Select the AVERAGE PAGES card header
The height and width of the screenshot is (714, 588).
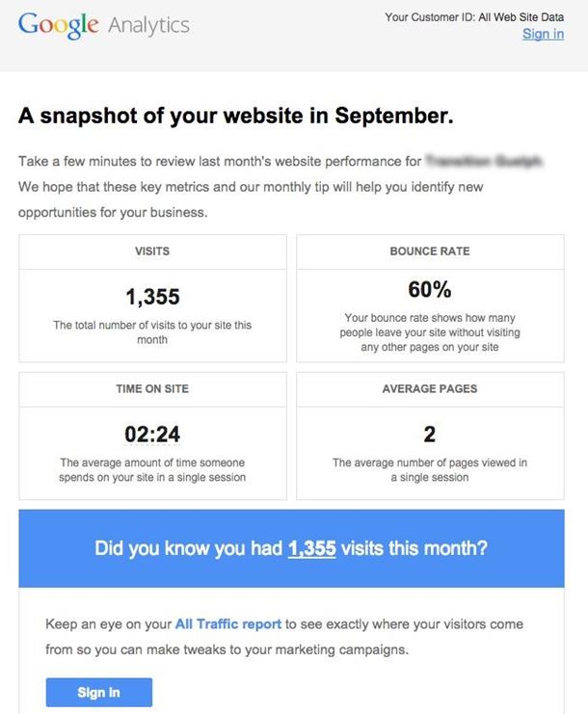pos(430,389)
